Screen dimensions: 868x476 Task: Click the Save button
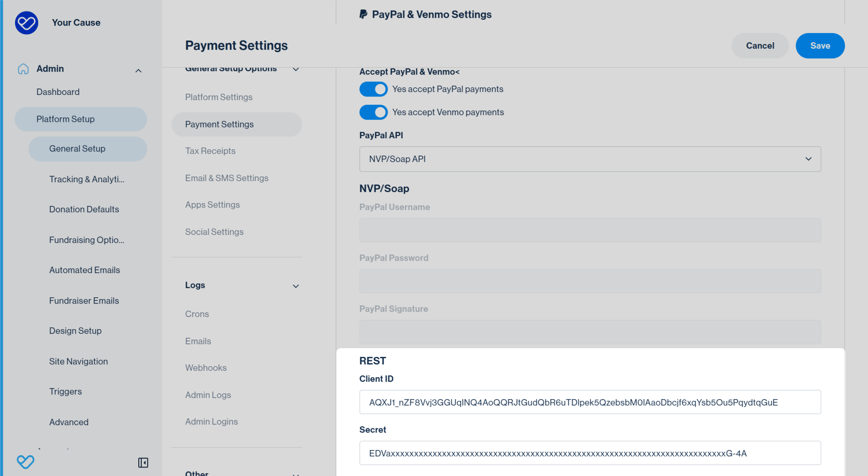pyautogui.click(x=820, y=46)
